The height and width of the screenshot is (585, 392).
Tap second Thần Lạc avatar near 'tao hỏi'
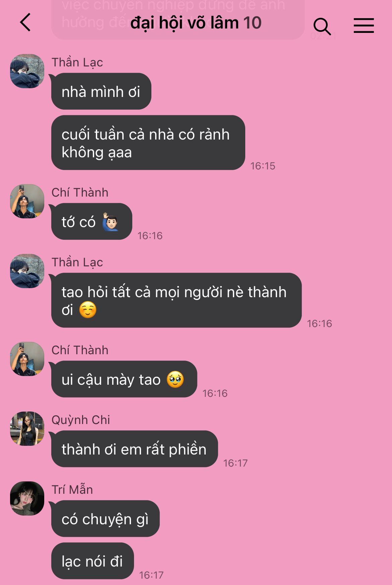(27, 271)
